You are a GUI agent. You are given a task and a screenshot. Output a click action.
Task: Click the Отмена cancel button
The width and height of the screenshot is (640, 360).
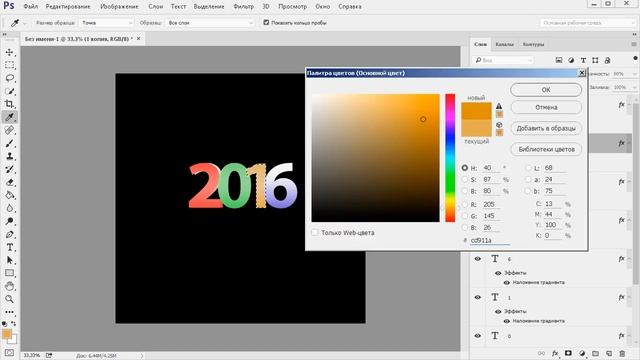click(546, 107)
